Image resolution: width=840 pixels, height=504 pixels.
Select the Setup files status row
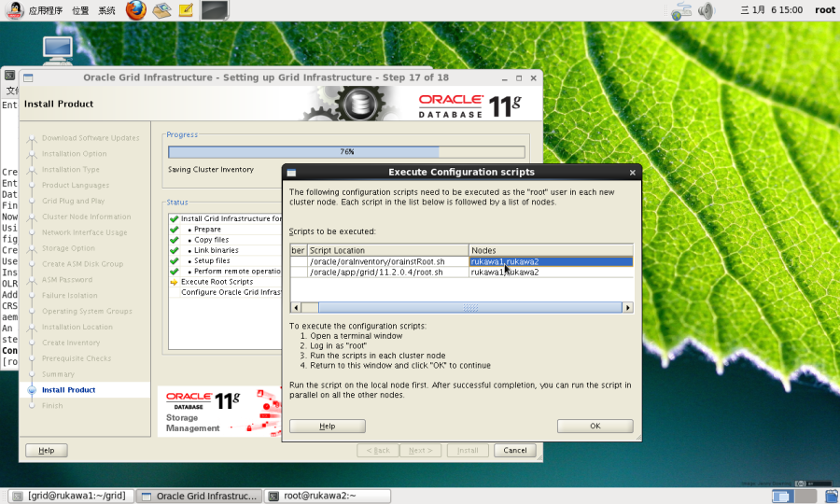click(225, 260)
